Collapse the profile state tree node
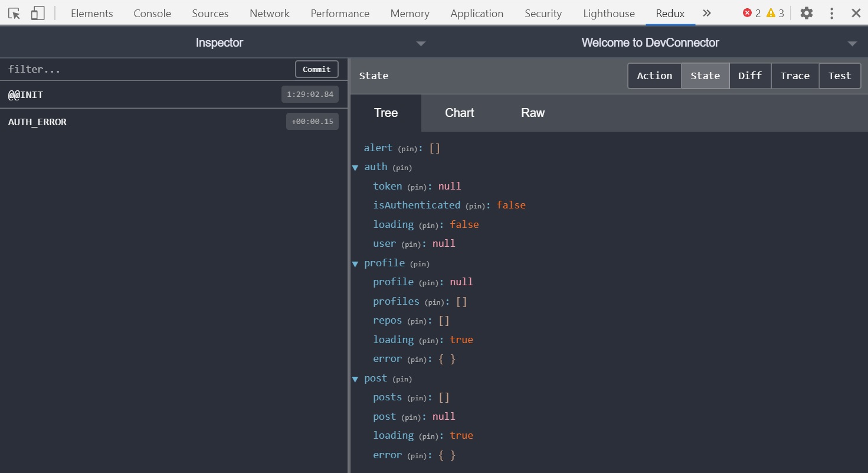 pos(355,264)
